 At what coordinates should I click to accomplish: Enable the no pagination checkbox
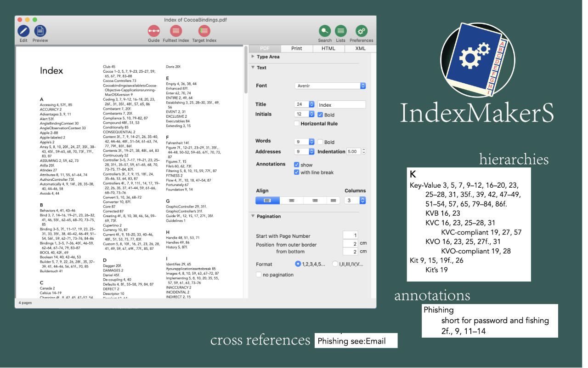pyautogui.click(x=259, y=275)
